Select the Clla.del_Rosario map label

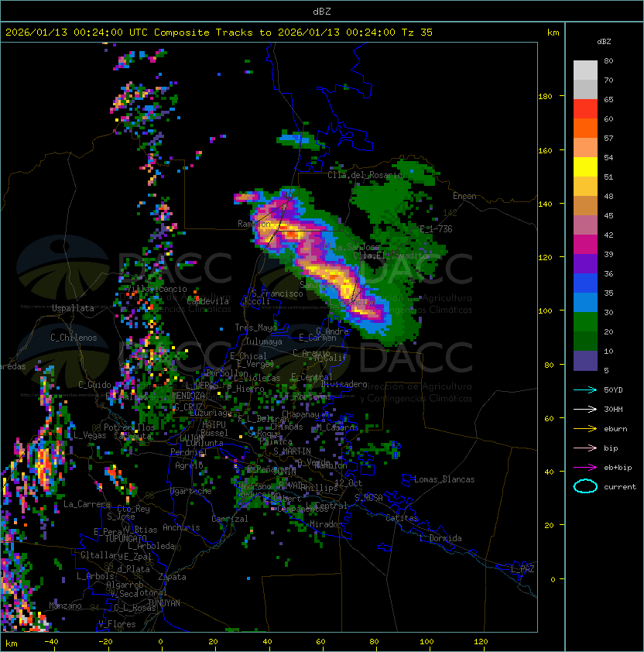[x=365, y=175]
